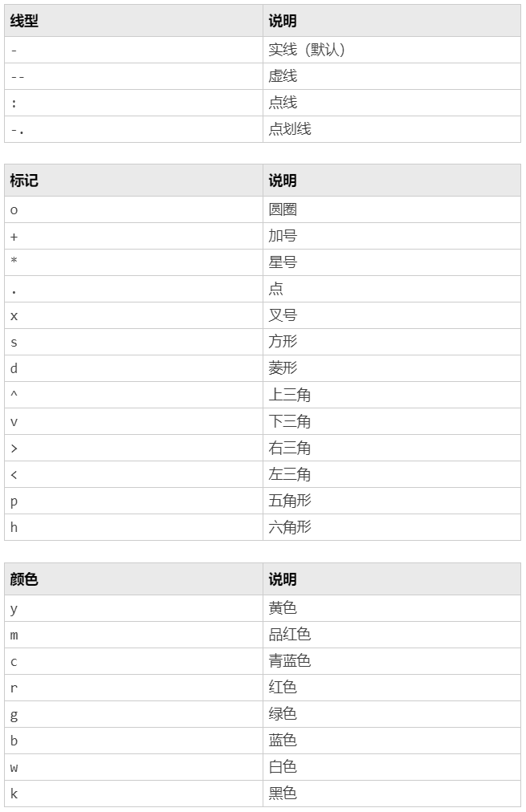Select the dashed line '--' cell
Screen dimensions: 526x812
[x=133, y=77]
